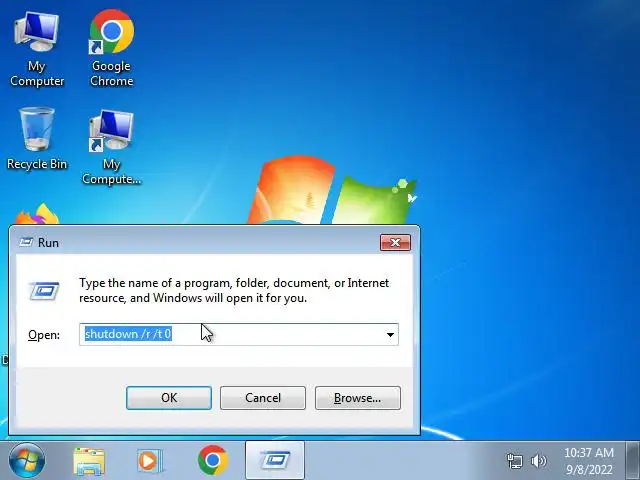Select the Google Chrome desktop shortcut
Screen dimensions: 640x480
coord(111,48)
